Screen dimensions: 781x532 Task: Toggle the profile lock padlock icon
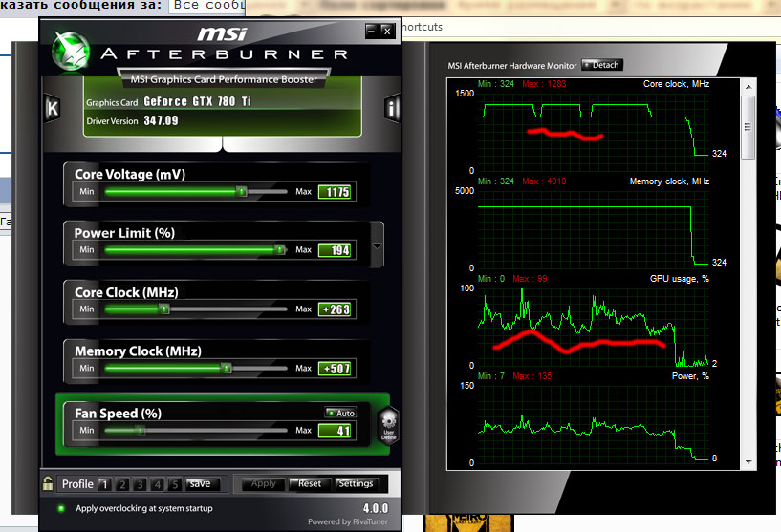point(48,483)
